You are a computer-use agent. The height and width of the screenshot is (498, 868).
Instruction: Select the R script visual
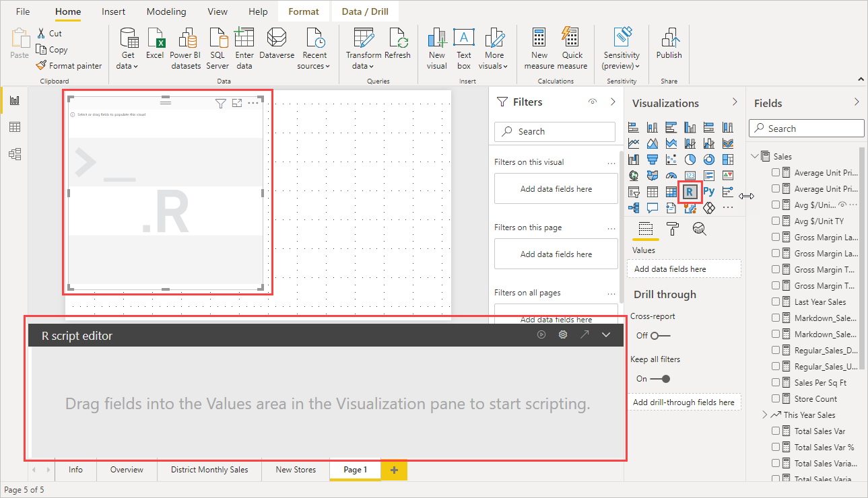pyautogui.click(x=690, y=191)
